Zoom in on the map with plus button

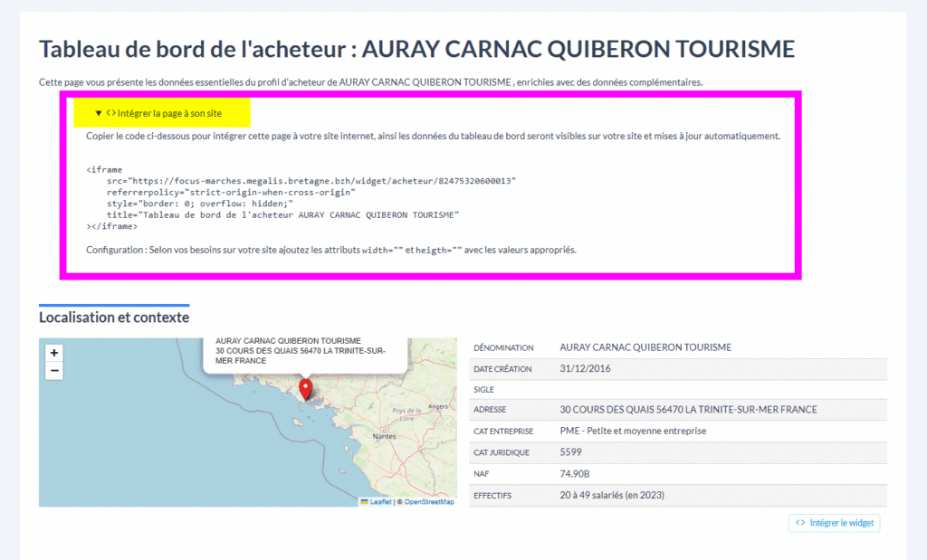pos(54,353)
